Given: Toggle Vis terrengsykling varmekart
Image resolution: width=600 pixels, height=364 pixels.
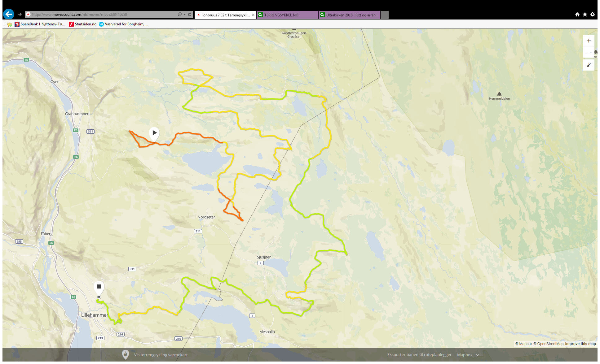Looking at the screenshot, I should (161, 355).
